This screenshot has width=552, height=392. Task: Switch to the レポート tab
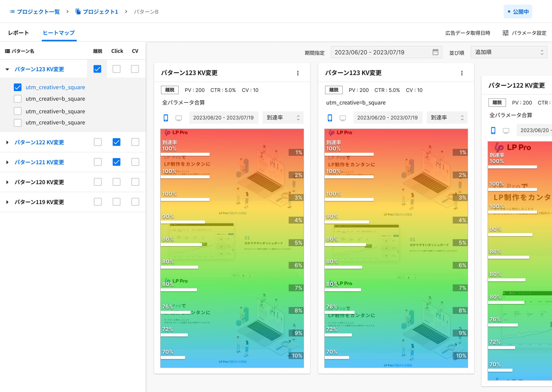[18, 33]
